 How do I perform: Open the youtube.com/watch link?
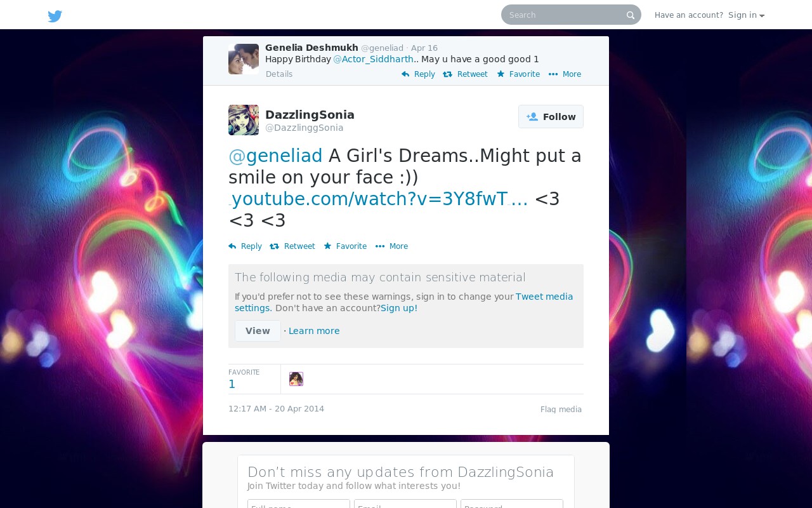(379, 199)
